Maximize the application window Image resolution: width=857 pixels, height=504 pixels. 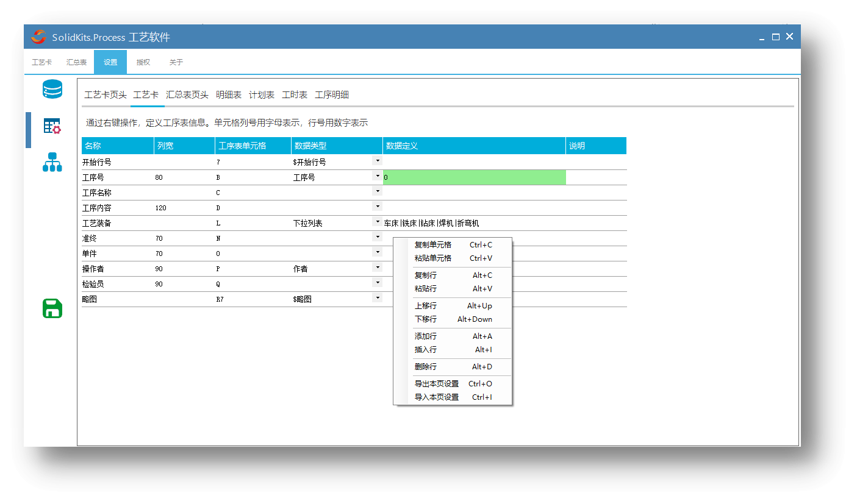coord(775,37)
